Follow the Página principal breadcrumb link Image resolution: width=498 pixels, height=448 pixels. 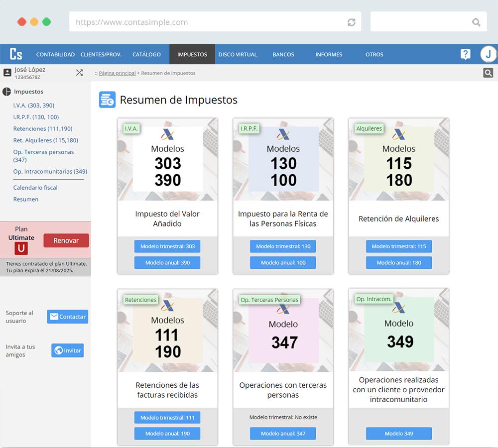(116, 72)
